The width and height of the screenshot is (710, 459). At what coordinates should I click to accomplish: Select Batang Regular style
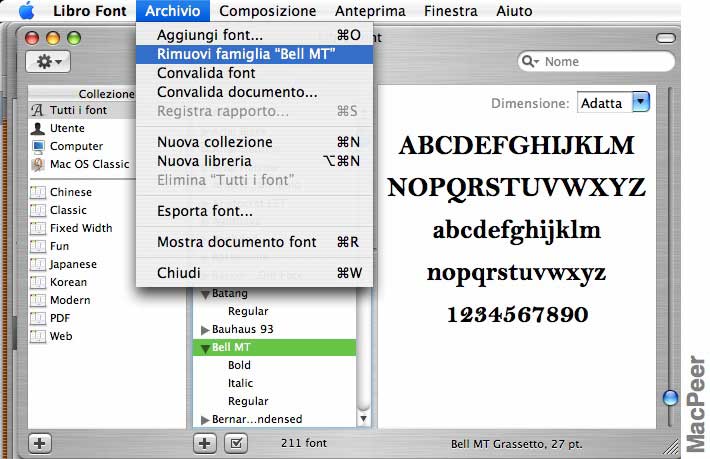(x=248, y=311)
